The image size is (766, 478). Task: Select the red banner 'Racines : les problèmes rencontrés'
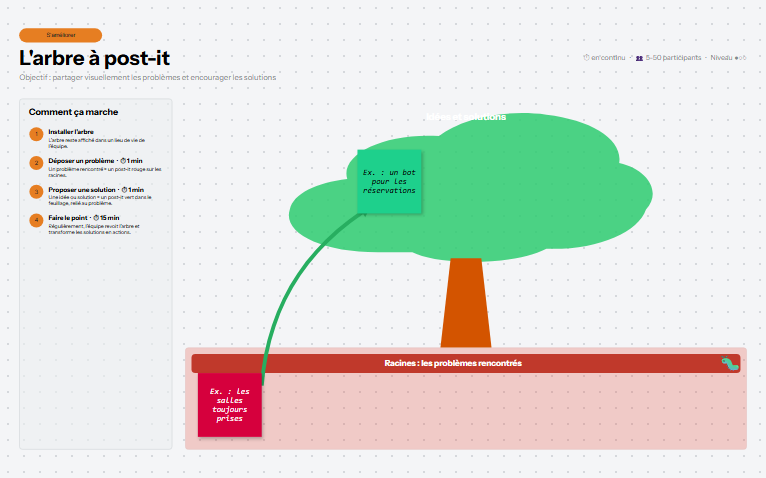pos(466,363)
